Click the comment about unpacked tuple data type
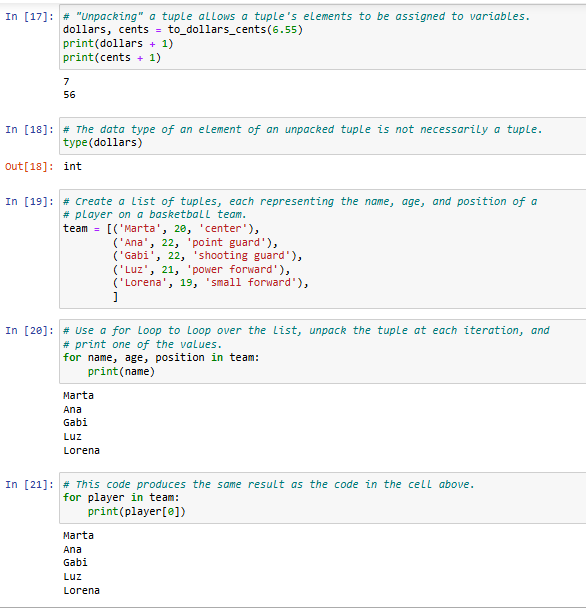Image resolution: width=586 pixels, height=610 pixels. pyautogui.click(x=302, y=130)
